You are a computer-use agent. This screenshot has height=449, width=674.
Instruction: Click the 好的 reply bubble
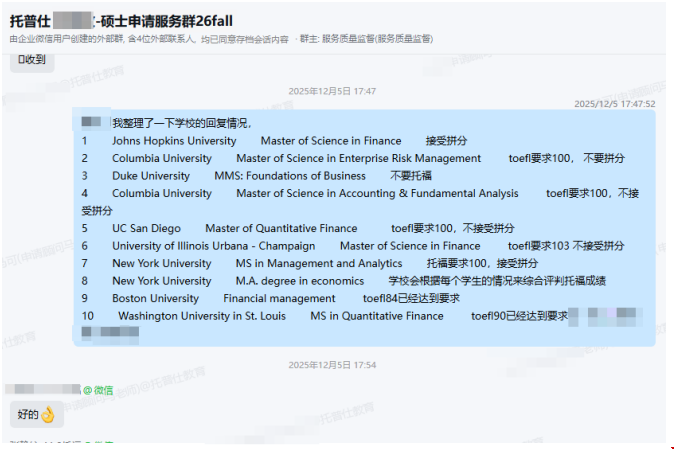(37, 415)
